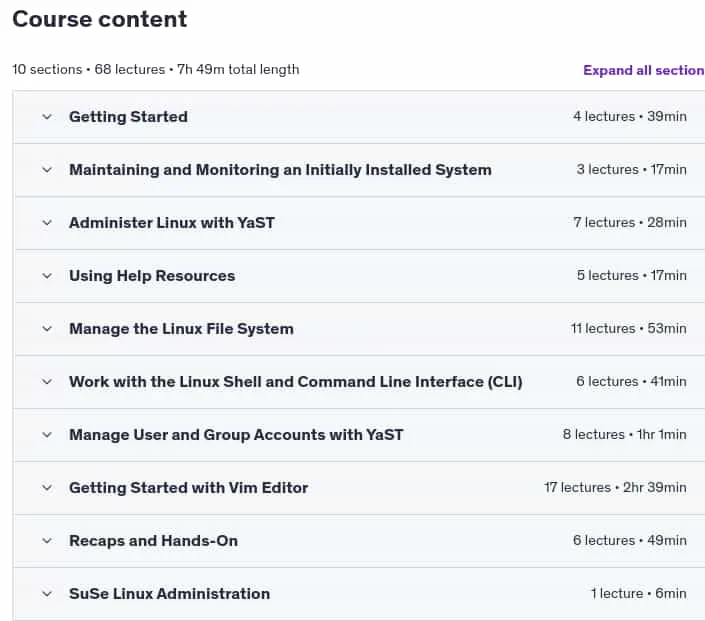Viewport: 705px width, 621px height.
Task: Expand the Getting Started section chevron
Action: tap(47, 117)
